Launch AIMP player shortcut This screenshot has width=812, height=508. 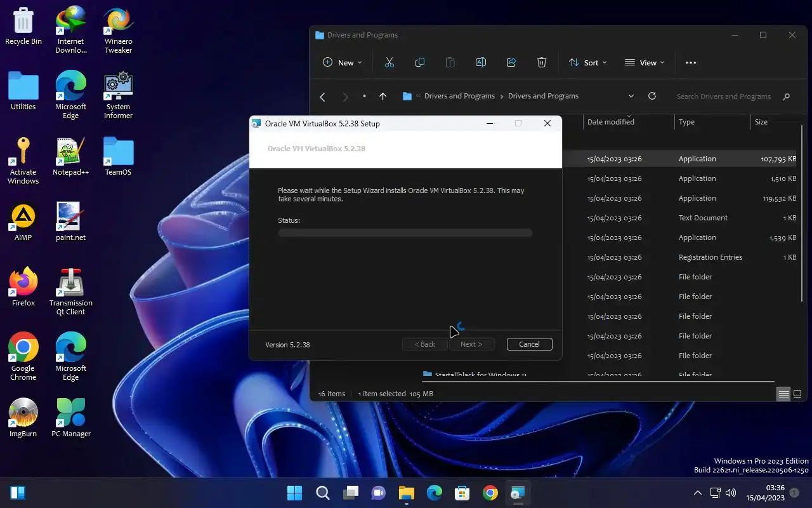(23, 222)
